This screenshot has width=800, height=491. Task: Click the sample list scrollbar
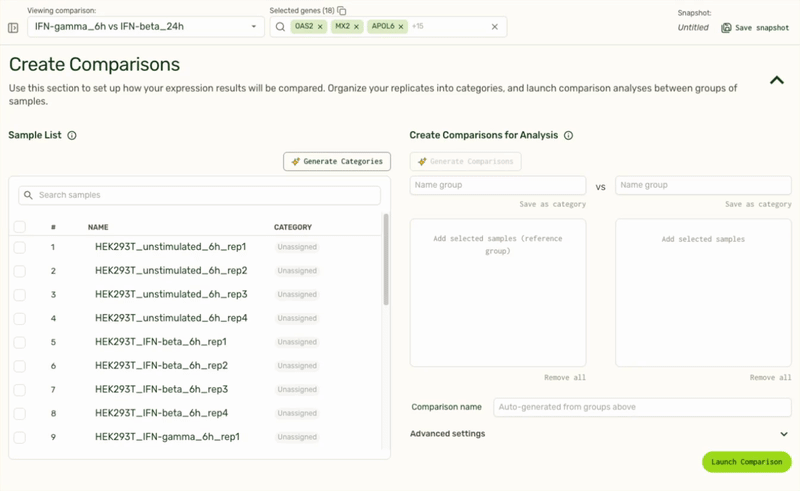(386, 259)
